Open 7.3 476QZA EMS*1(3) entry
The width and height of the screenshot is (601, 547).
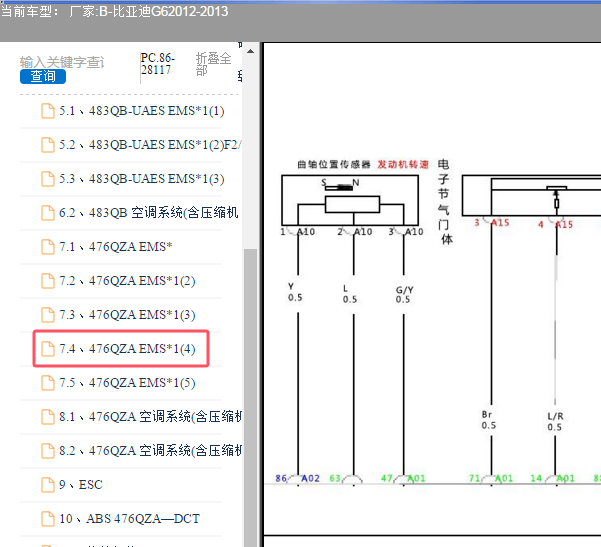tap(127, 315)
